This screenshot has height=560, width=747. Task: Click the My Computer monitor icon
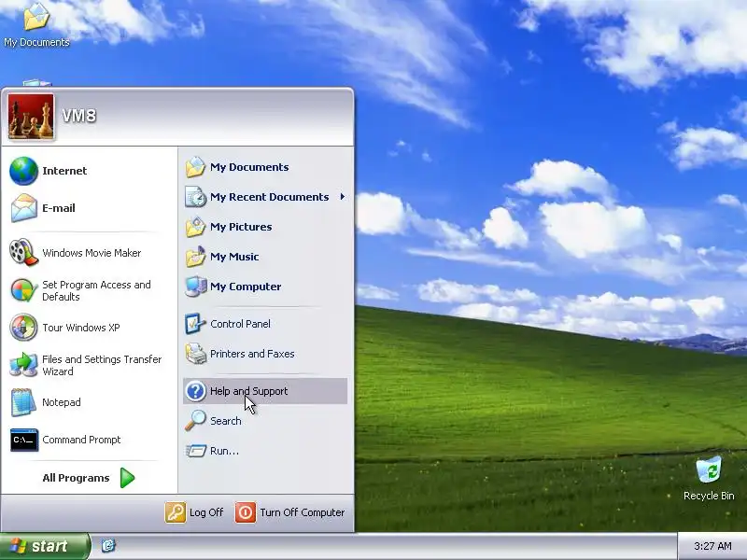(195, 287)
